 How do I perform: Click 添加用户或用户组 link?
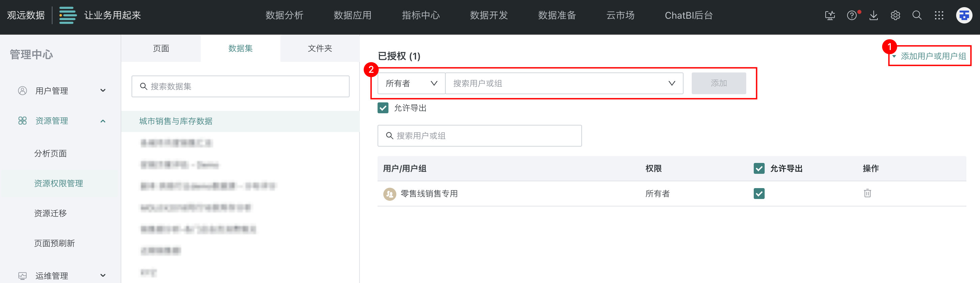point(933,56)
